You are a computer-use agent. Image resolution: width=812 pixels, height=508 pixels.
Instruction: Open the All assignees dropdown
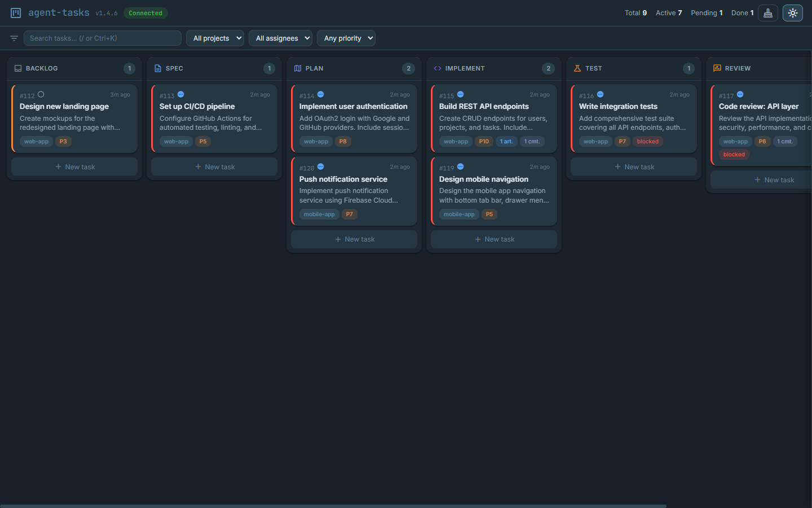(280, 38)
